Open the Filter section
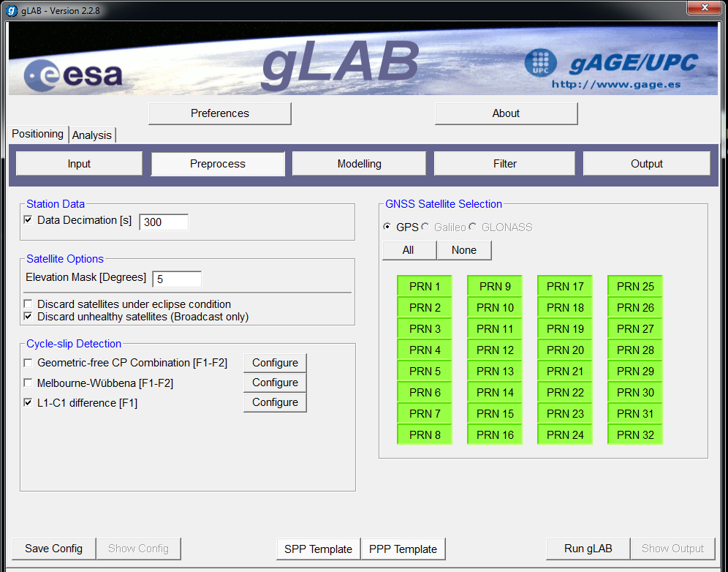Screen dimensions: 728x572 pyautogui.click(x=504, y=164)
